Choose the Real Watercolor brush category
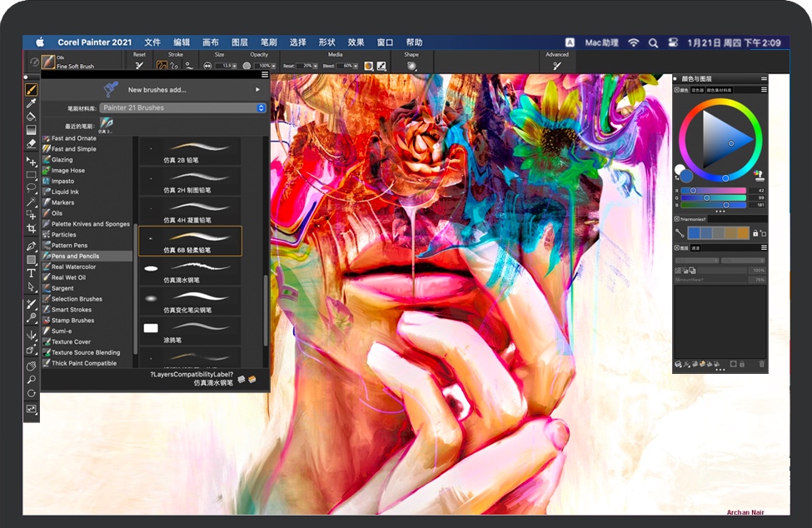This screenshot has height=528, width=812. (x=73, y=266)
